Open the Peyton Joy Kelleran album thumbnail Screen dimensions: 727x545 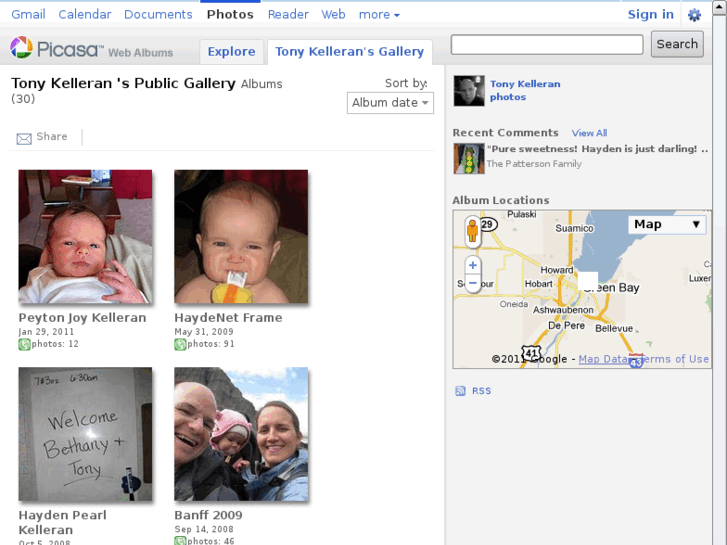[86, 236]
